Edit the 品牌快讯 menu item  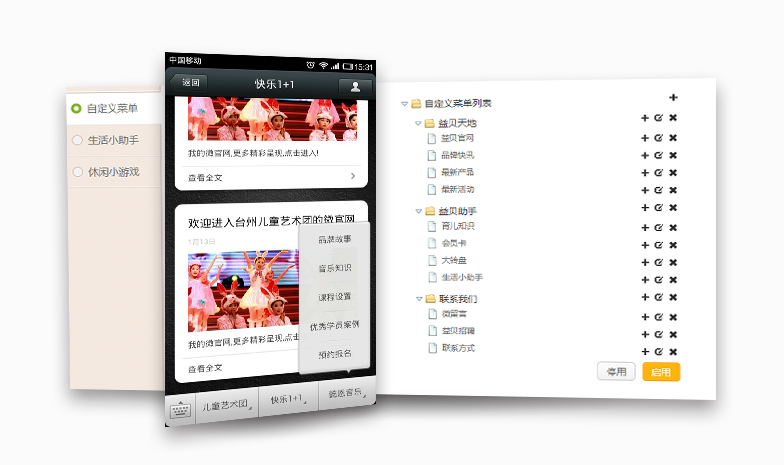658,156
